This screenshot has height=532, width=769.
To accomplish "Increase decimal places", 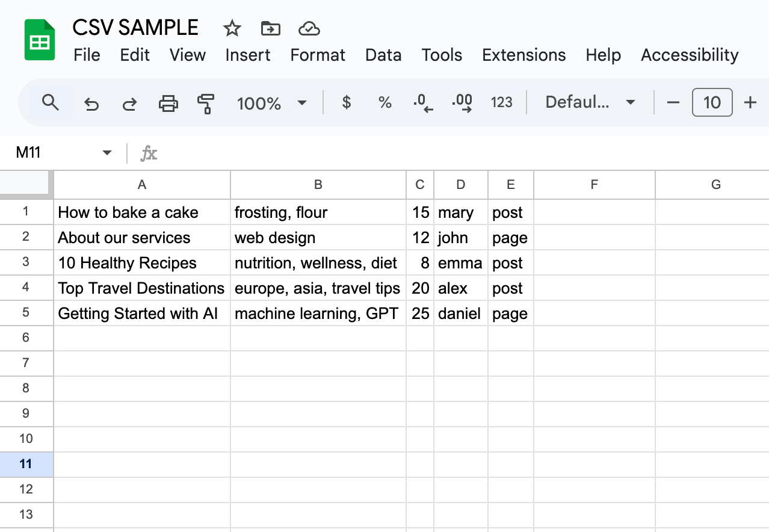I will [x=462, y=104].
